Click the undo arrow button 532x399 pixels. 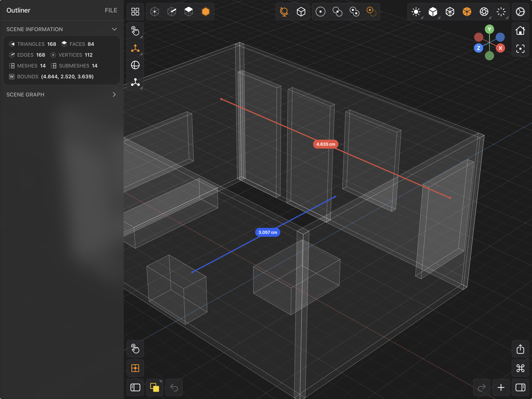coord(174,387)
